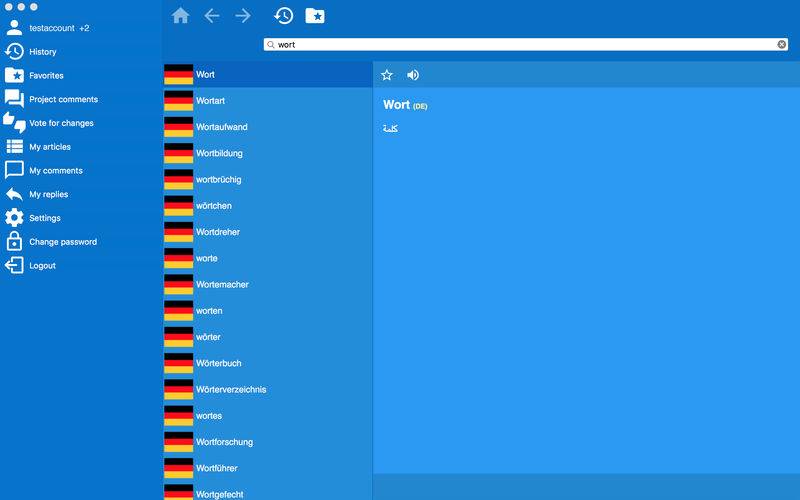This screenshot has height=500, width=800.
Task: Select the 'Wort' entry in results
Action: (x=268, y=74)
